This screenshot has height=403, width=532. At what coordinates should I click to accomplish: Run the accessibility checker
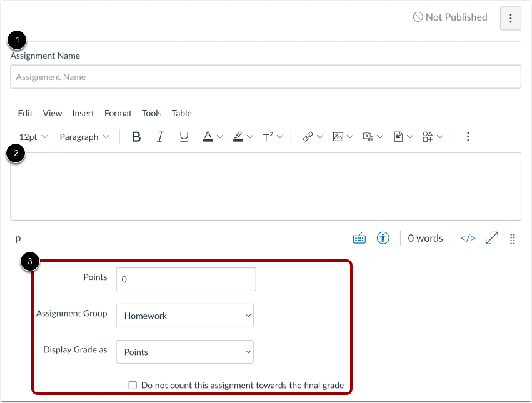[383, 238]
